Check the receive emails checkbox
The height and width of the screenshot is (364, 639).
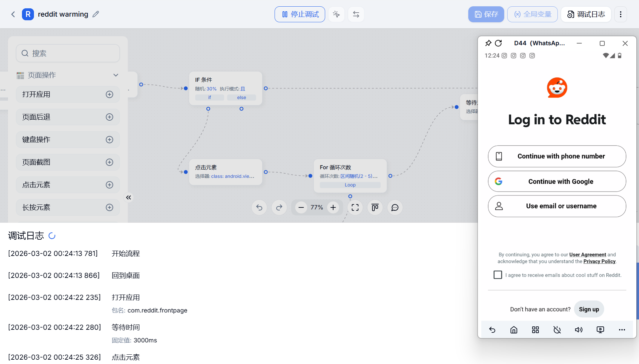coord(498,275)
